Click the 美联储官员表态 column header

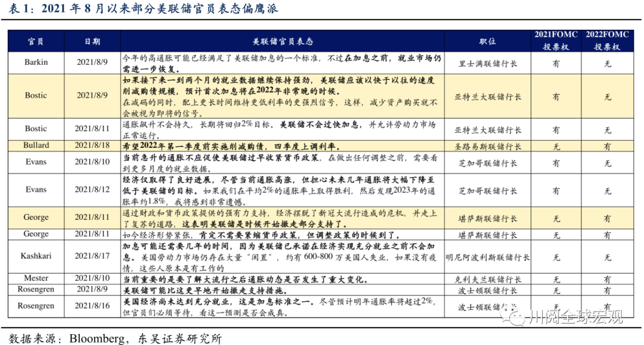283,42
